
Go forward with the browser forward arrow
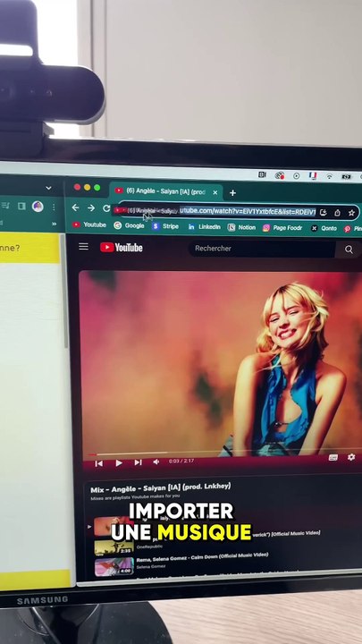coord(91,208)
